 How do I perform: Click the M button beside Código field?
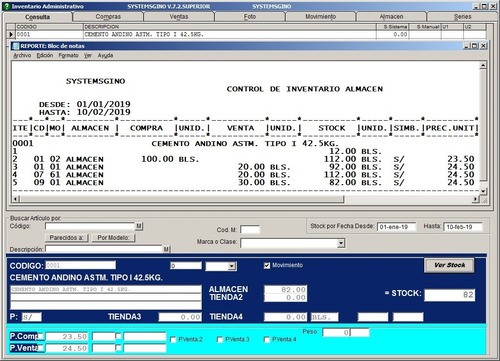point(139,227)
